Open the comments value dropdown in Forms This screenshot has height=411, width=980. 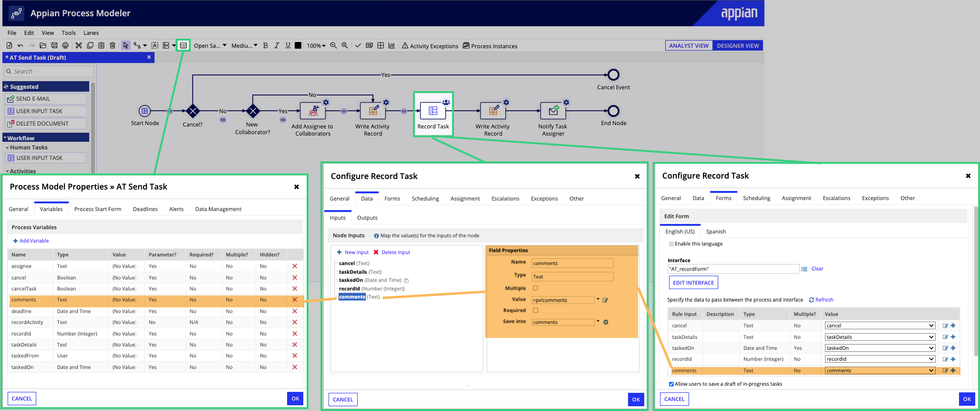[x=880, y=370]
